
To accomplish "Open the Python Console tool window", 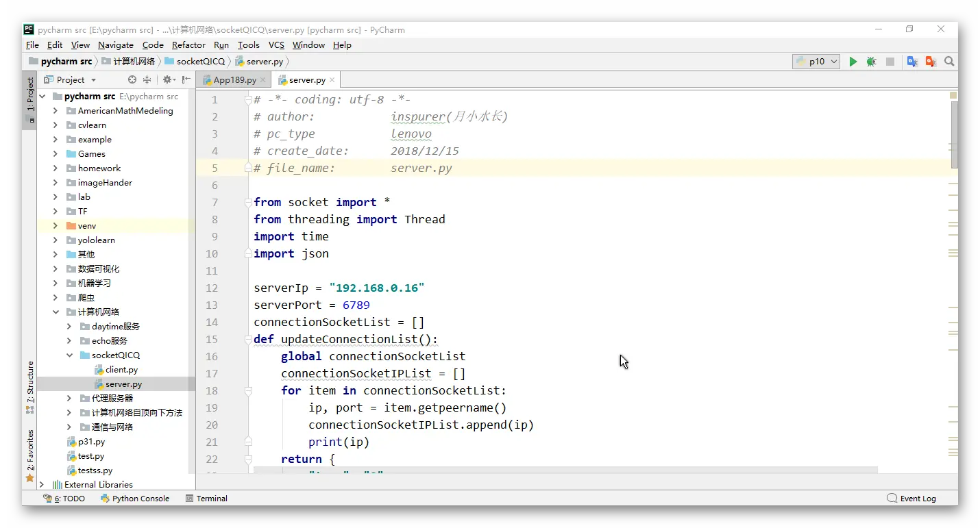I will [135, 499].
